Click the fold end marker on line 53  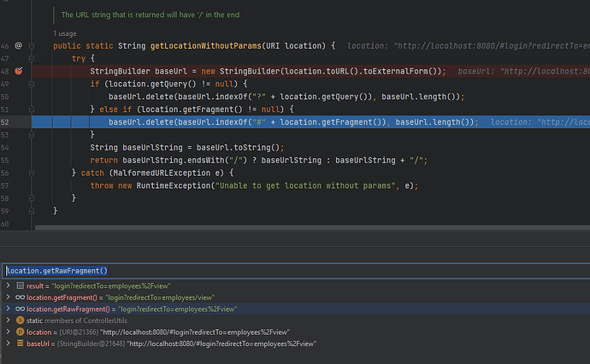pyautogui.click(x=32, y=135)
